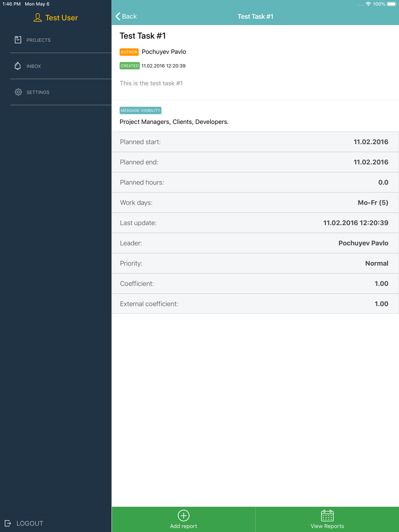This screenshot has height=532, width=399.
Task: Tap the Back button text
Action: pyautogui.click(x=129, y=16)
